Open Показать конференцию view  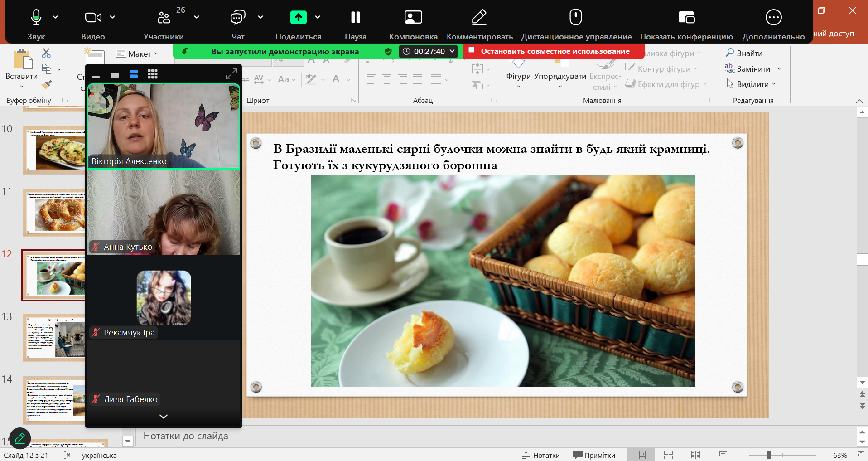686,18
